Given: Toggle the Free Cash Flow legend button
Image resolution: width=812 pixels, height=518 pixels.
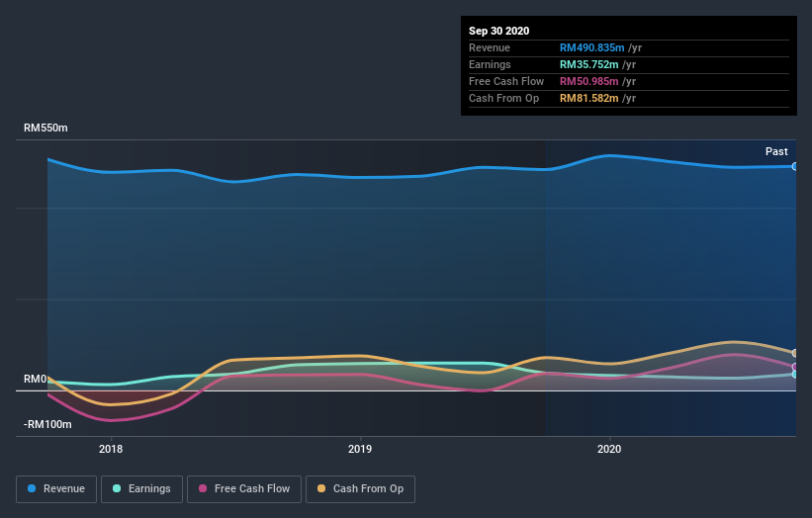Looking at the screenshot, I should coord(244,489).
